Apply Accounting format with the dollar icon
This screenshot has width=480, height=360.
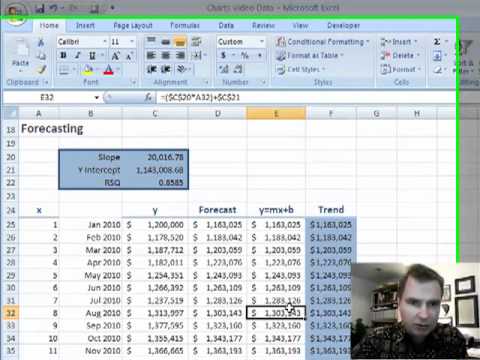coord(223,55)
